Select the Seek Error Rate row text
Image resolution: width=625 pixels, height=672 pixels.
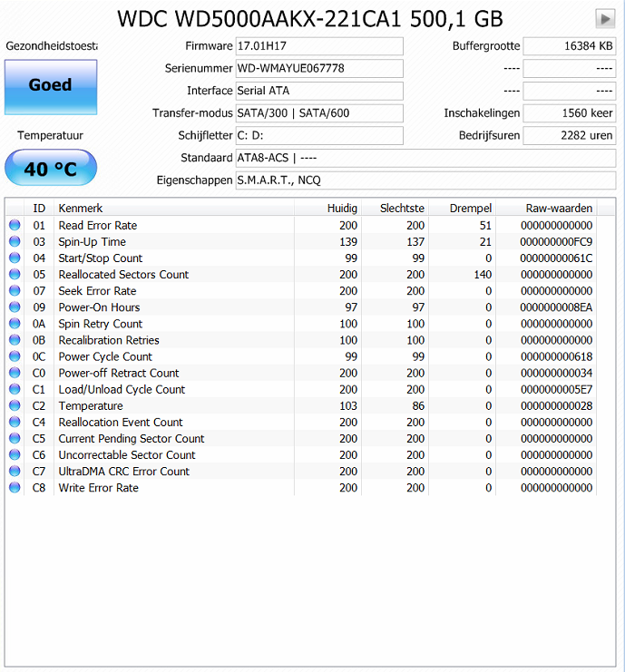pos(97,291)
